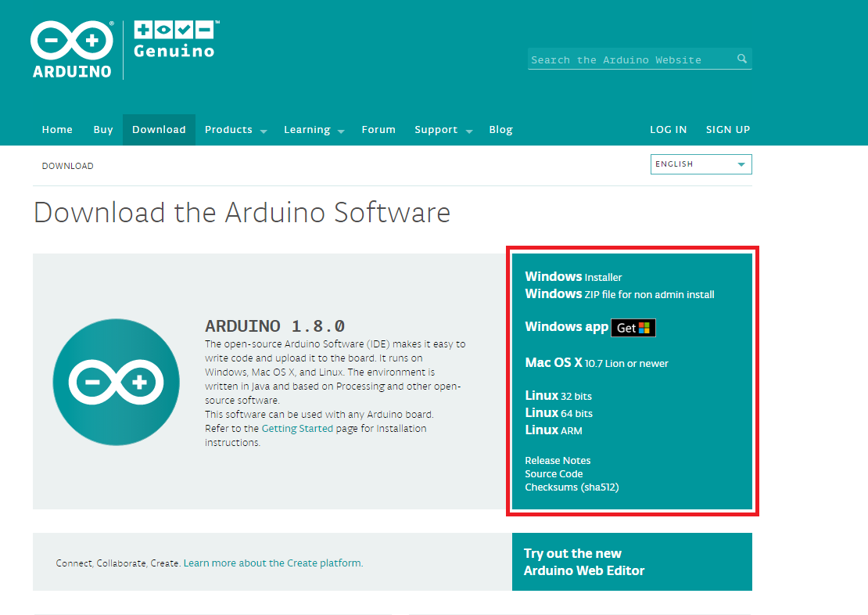Download Mac OS X 10.7 Lion or newer
Viewport: 868px width, 615px height.
(x=596, y=363)
